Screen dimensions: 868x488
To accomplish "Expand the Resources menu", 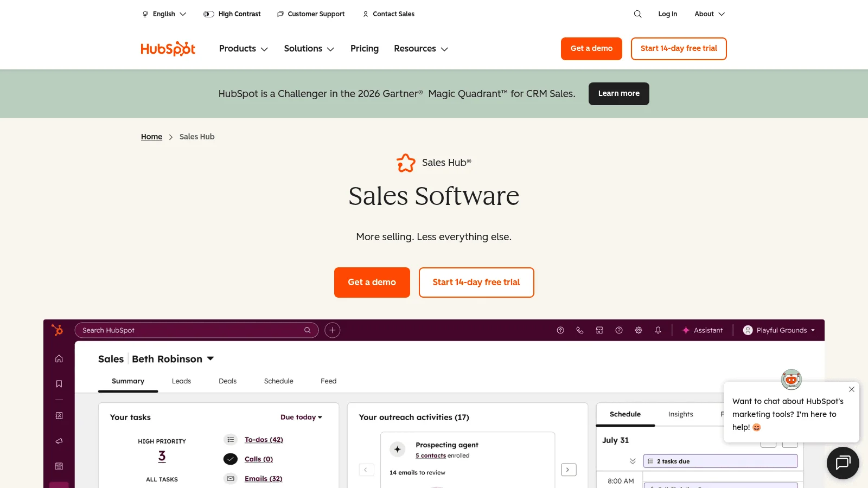I will (x=421, y=49).
